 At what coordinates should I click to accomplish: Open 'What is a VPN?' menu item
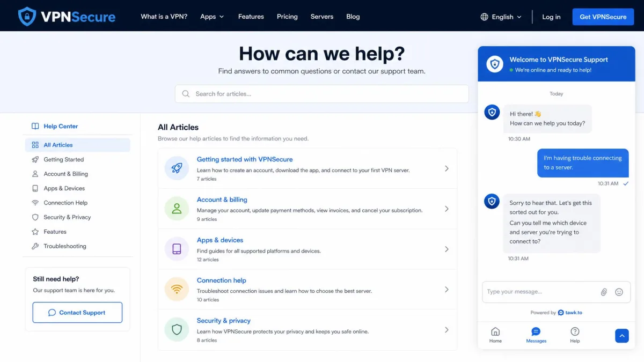point(164,17)
